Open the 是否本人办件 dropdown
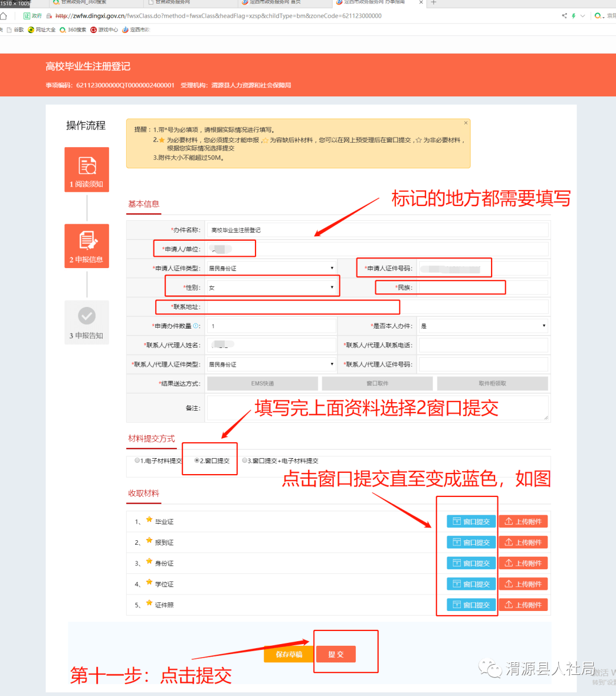The width and height of the screenshot is (616, 696). point(483,326)
